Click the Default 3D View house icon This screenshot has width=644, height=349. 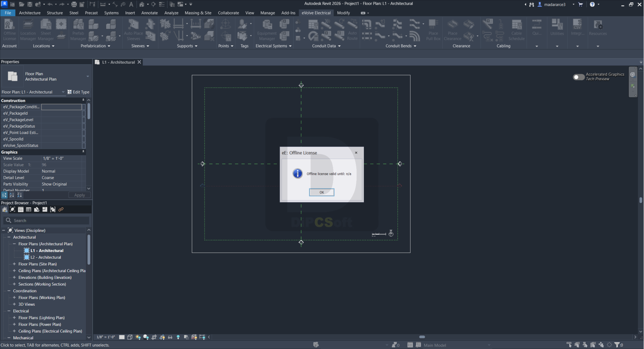[x=142, y=4]
